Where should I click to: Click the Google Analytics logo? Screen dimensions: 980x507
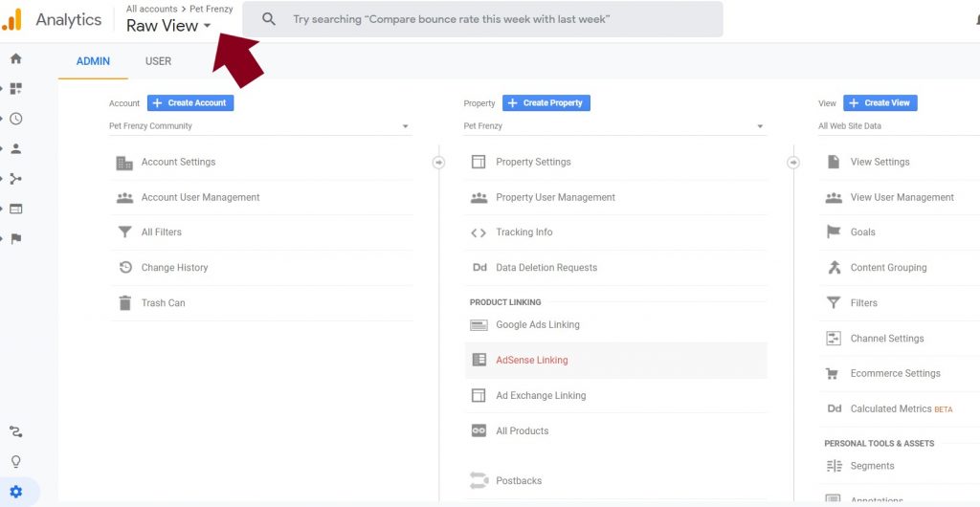pyautogui.click(x=11, y=19)
